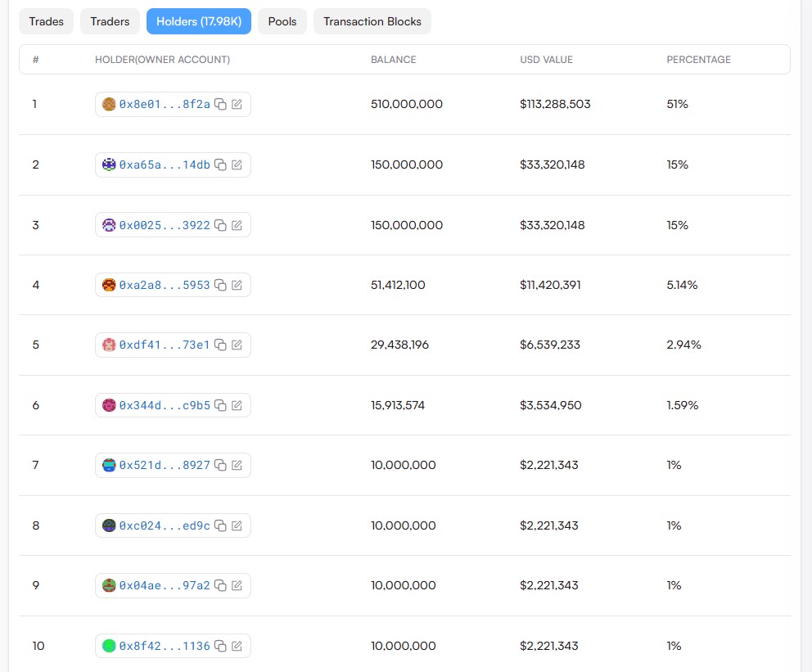The image size is (812, 672).
Task: Click avatar icon of 0xa65a...14db
Action: tap(109, 165)
